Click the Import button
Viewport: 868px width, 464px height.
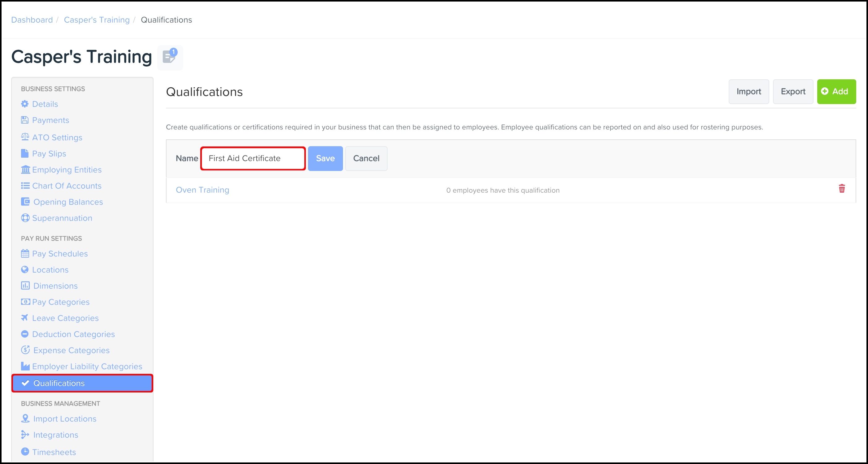coord(749,92)
